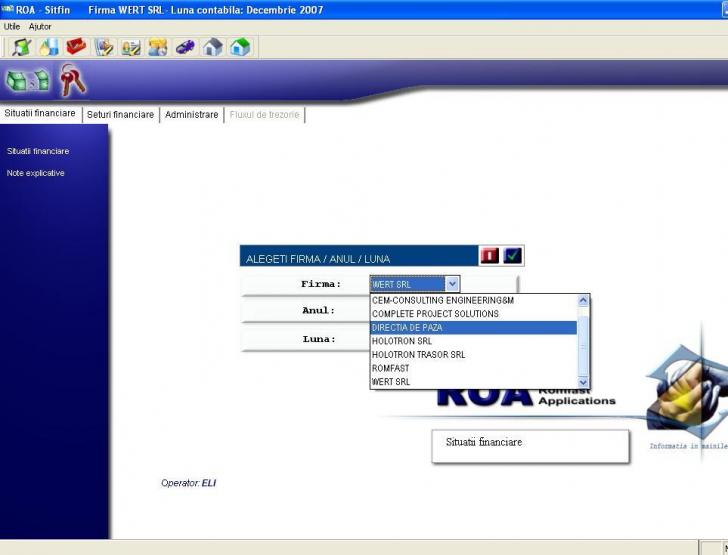Toggle the Firma combo box arrow
Image resolution: width=728 pixels, height=555 pixels.
point(452,284)
